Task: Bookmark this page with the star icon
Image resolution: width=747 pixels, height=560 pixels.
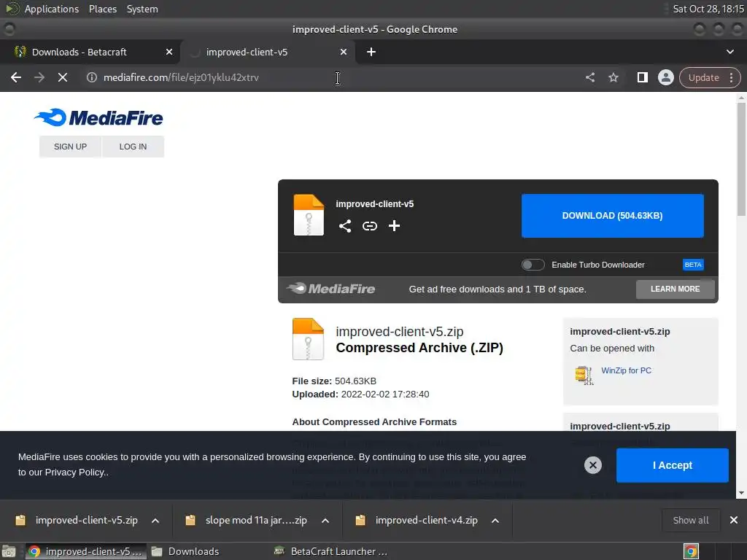Action: [x=614, y=77]
